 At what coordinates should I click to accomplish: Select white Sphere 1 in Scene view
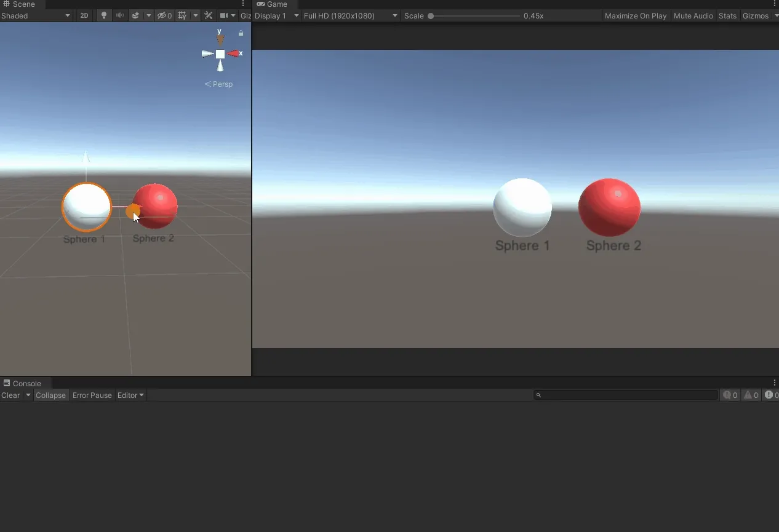(x=86, y=207)
